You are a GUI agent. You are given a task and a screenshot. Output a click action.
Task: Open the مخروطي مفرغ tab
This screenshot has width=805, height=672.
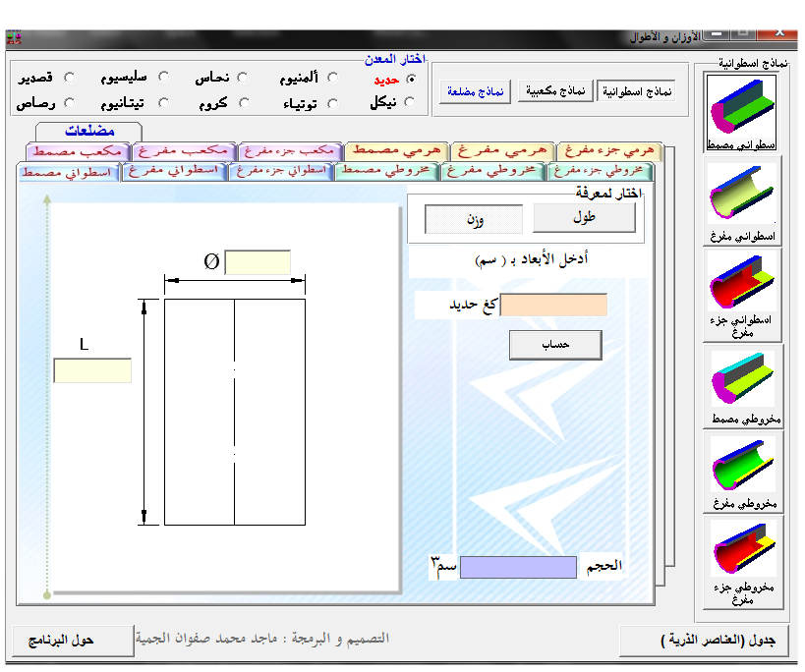pos(493,171)
